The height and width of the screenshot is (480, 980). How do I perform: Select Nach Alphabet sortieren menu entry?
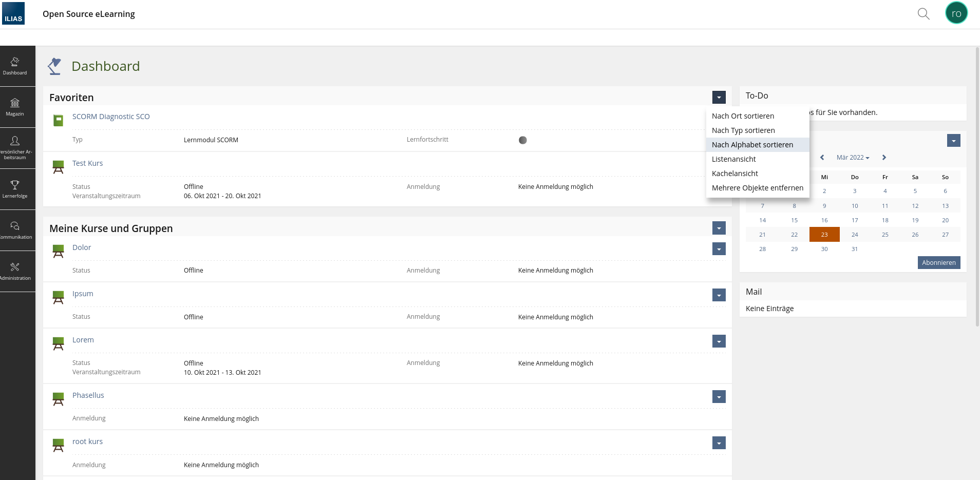click(x=752, y=145)
